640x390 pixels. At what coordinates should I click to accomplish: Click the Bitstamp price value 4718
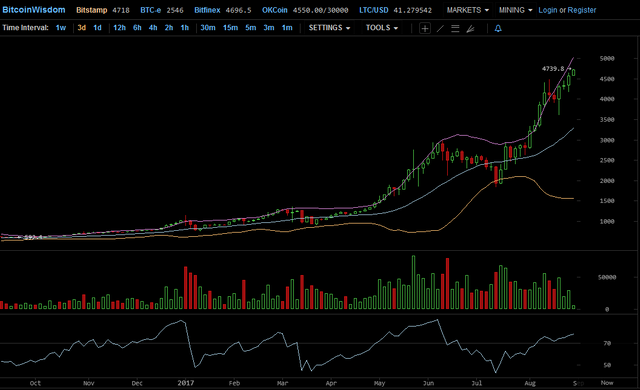click(121, 10)
